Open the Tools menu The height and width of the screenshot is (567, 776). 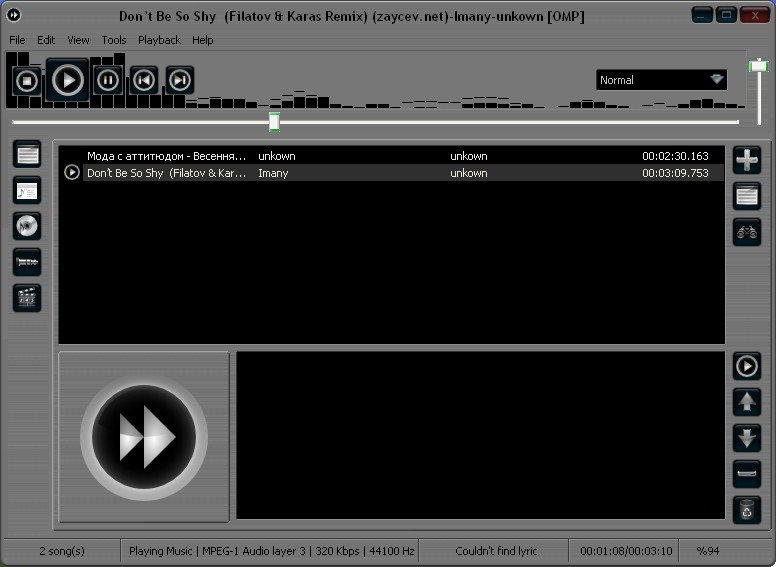point(114,40)
